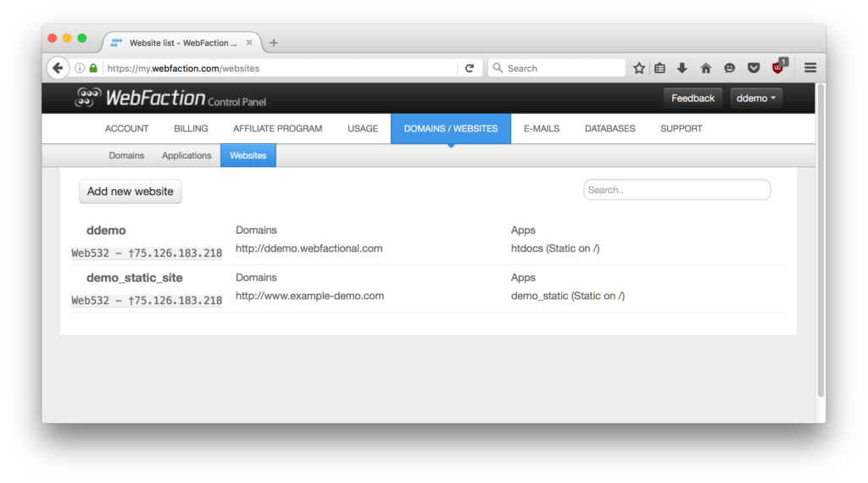Open the E-MAILS menu
This screenshot has height=483, width=868.
pyautogui.click(x=542, y=128)
